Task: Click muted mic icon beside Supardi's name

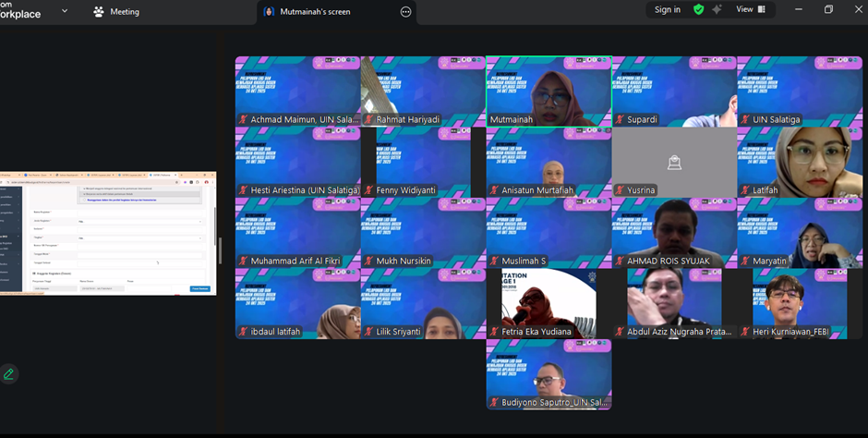Action: tap(621, 120)
